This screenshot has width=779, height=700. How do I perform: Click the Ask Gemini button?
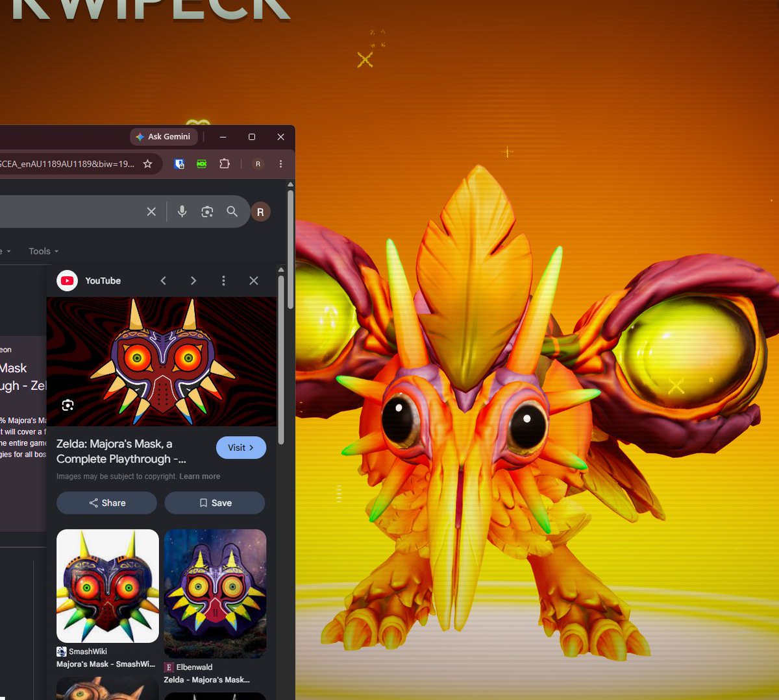tap(164, 137)
